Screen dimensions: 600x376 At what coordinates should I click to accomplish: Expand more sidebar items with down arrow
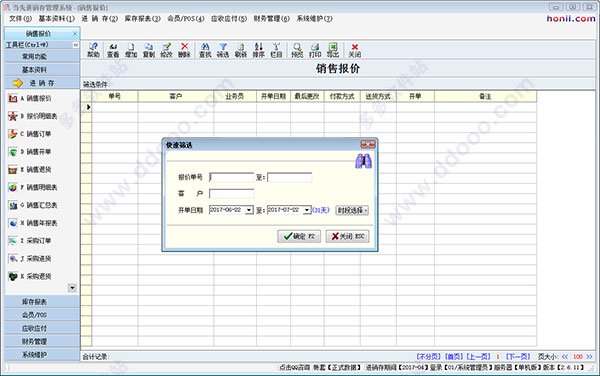pos(72,288)
